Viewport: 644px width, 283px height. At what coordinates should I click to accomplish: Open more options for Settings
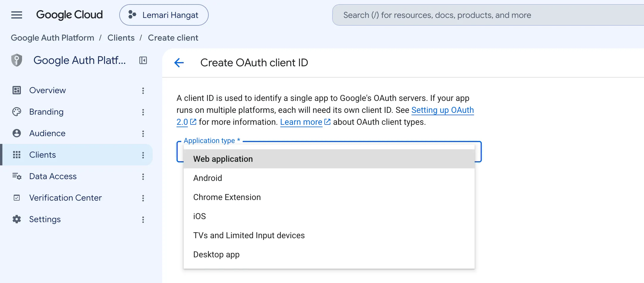pyautogui.click(x=143, y=219)
